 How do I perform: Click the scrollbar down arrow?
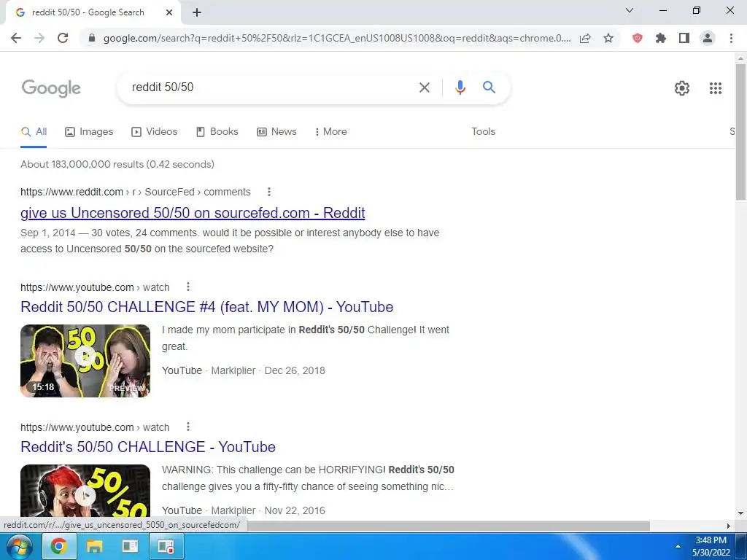[740, 513]
